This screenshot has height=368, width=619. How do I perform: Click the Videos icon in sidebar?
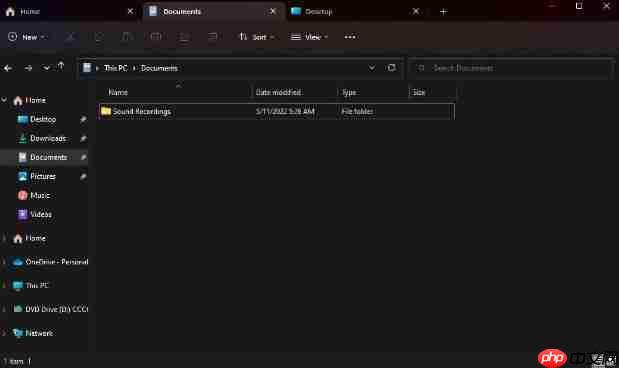point(23,214)
